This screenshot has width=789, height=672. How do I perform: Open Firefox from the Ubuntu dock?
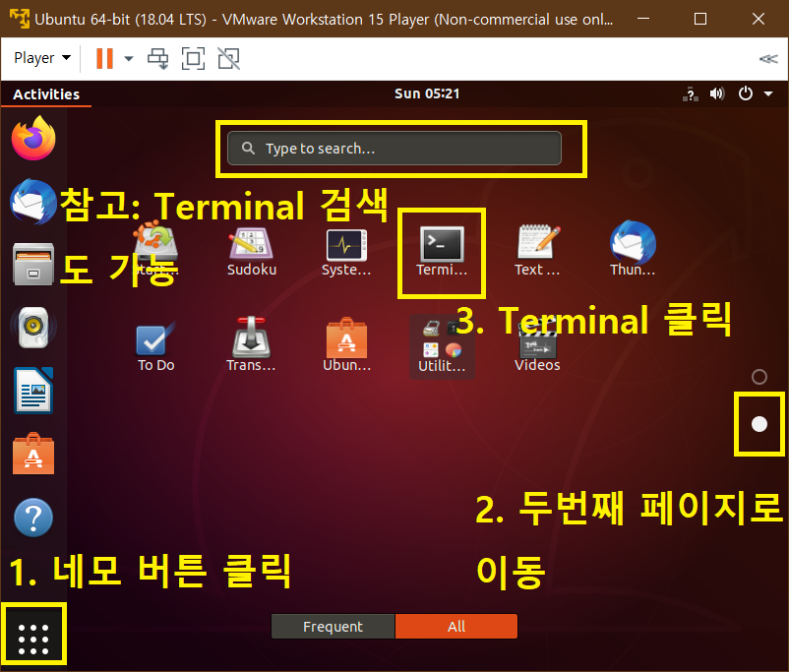[x=33, y=138]
